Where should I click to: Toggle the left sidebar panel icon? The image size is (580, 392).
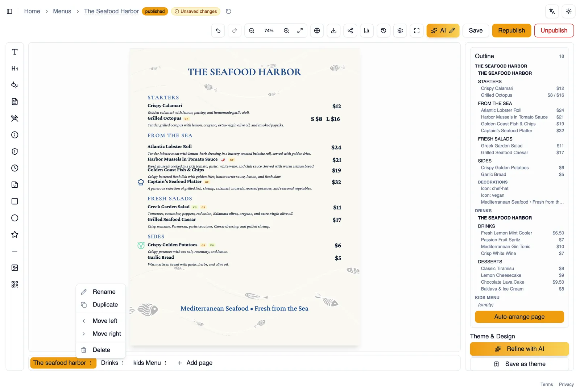pos(9,11)
